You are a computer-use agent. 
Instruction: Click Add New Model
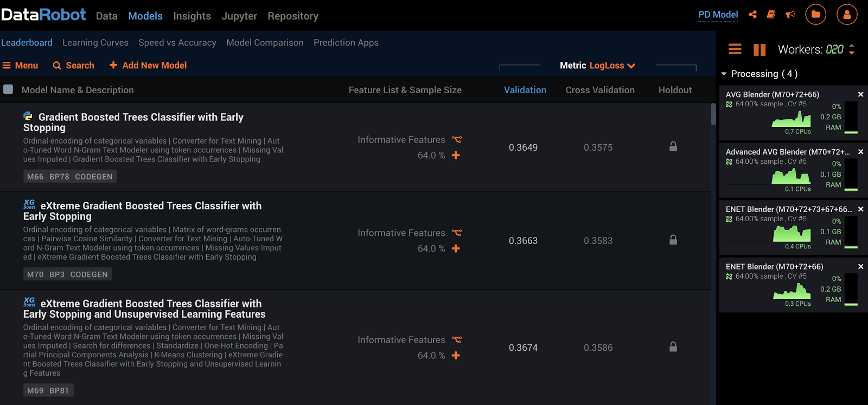(x=148, y=66)
